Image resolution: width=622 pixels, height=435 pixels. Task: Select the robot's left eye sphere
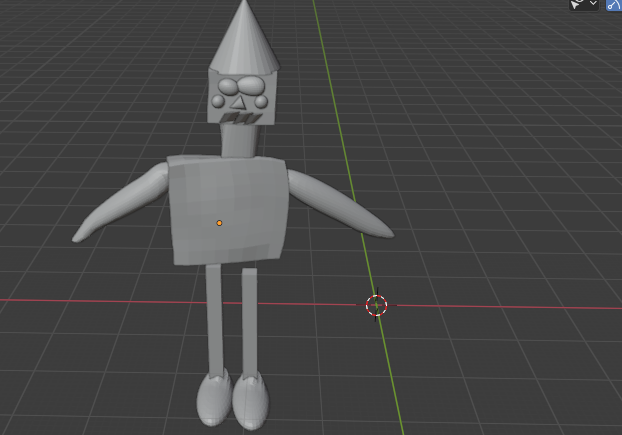tap(229, 85)
